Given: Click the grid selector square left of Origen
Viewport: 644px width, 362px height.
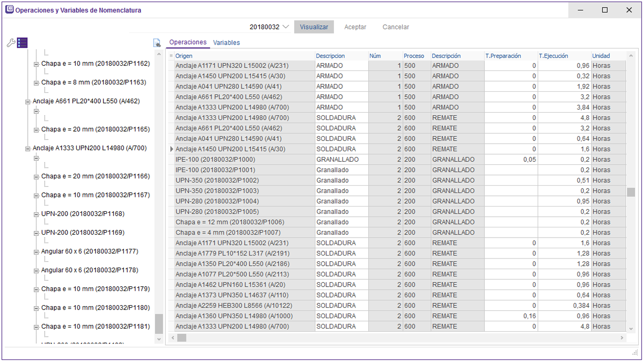Looking at the screenshot, I should coord(171,56).
